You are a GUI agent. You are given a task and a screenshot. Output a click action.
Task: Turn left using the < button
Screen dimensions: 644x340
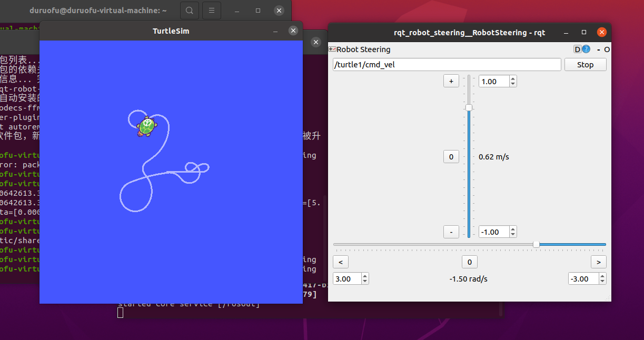(341, 262)
